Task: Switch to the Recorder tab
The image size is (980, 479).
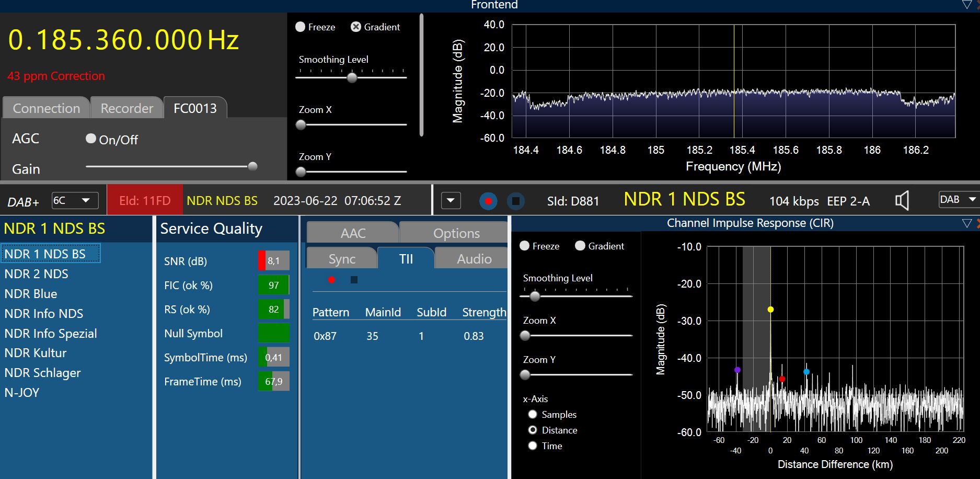Action: click(x=126, y=108)
